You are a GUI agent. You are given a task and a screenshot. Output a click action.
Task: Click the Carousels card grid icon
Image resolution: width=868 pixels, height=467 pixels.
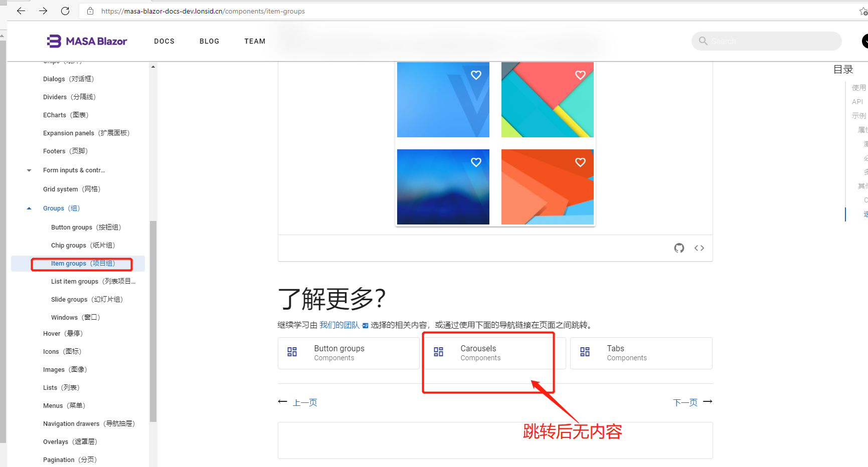click(x=439, y=352)
